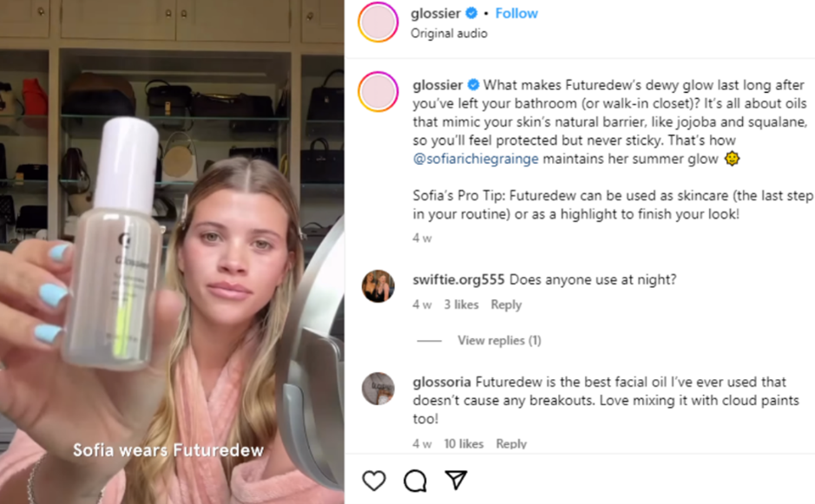
Task: Click glossier avatar beside the caption
Action: point(378,94)
